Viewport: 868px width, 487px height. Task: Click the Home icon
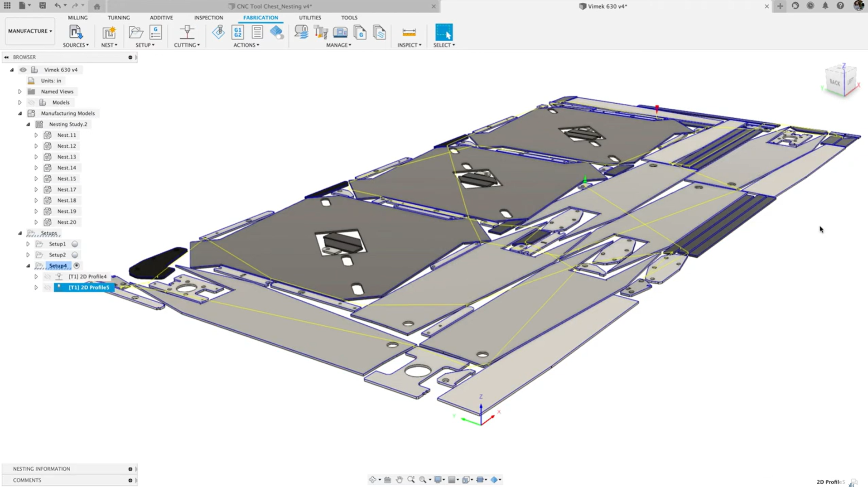click(x=97, y=6)
